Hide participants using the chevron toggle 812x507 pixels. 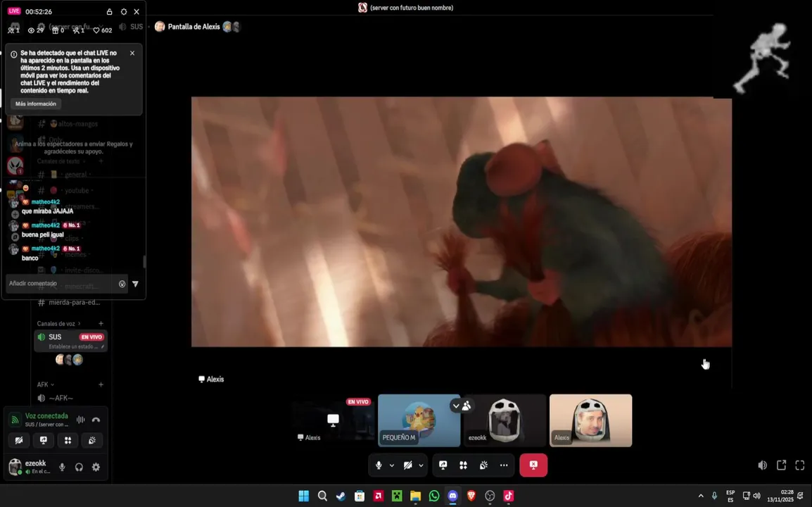click(x=462, y=406)
